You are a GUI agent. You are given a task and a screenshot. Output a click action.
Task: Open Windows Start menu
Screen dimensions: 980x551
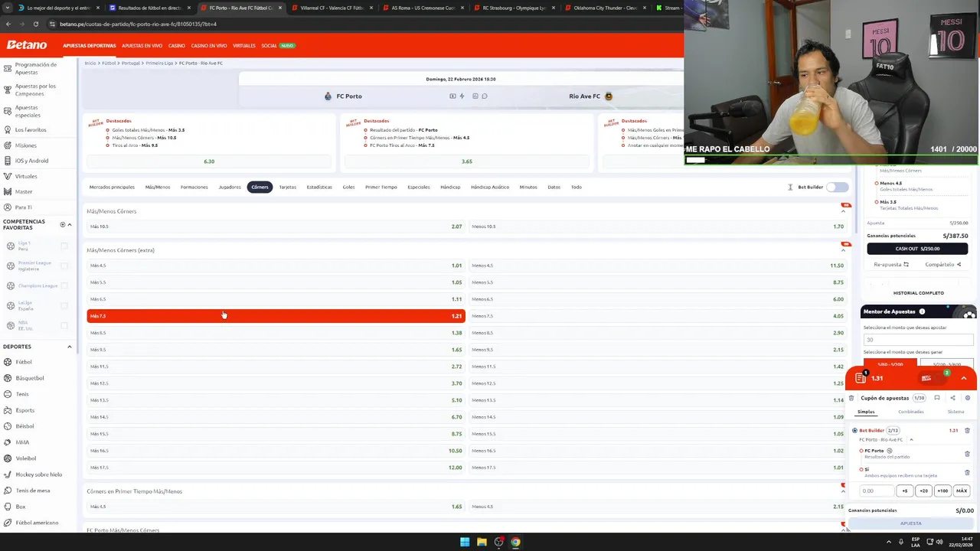tap(465, 542)
